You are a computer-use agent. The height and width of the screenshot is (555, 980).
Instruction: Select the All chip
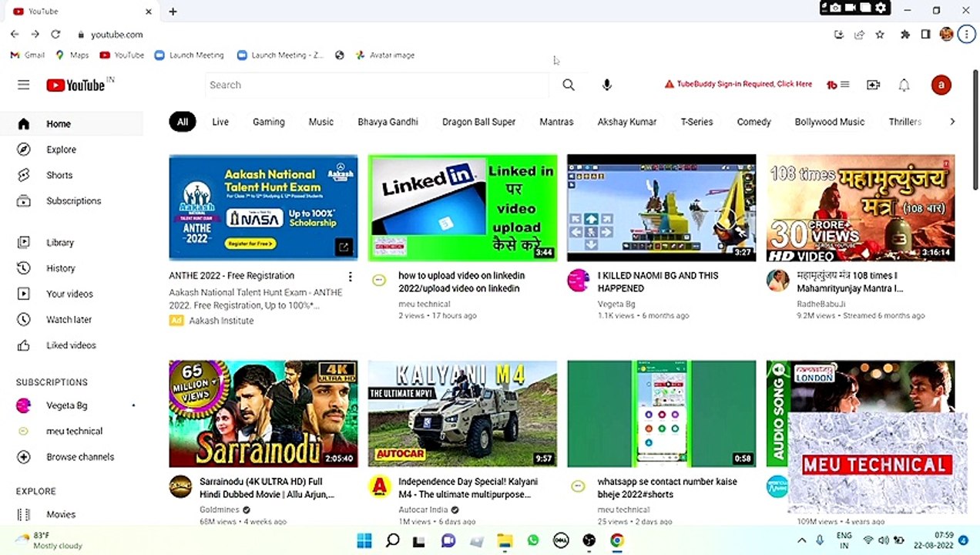183,122
